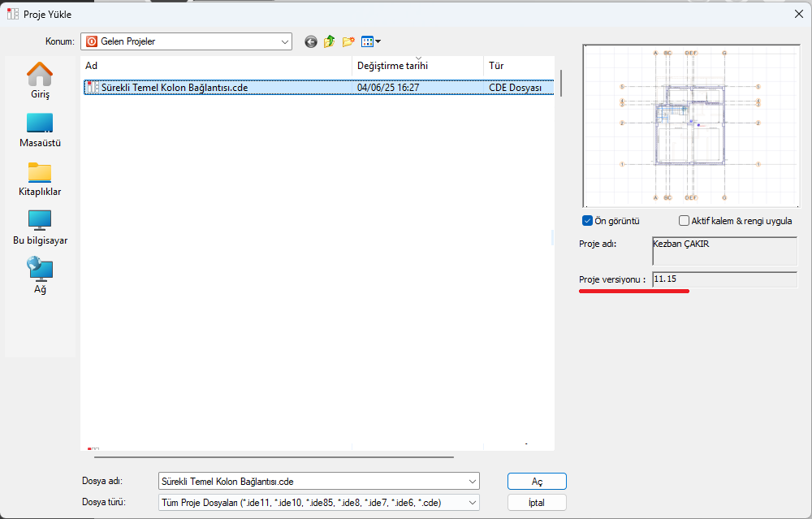The width and height of the screenshot is (812, 519).
Task: Sort by the Değiştirme tarihi column
Action: (x=418, y=66)
